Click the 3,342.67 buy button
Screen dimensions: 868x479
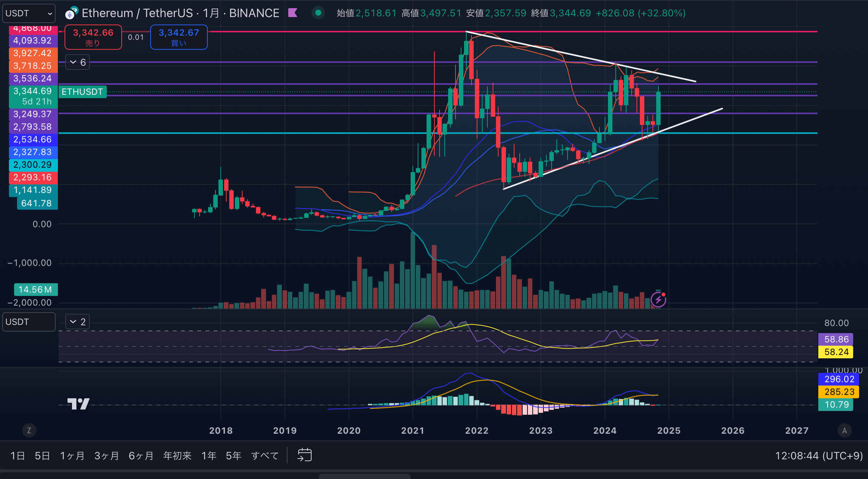[179, 37]
